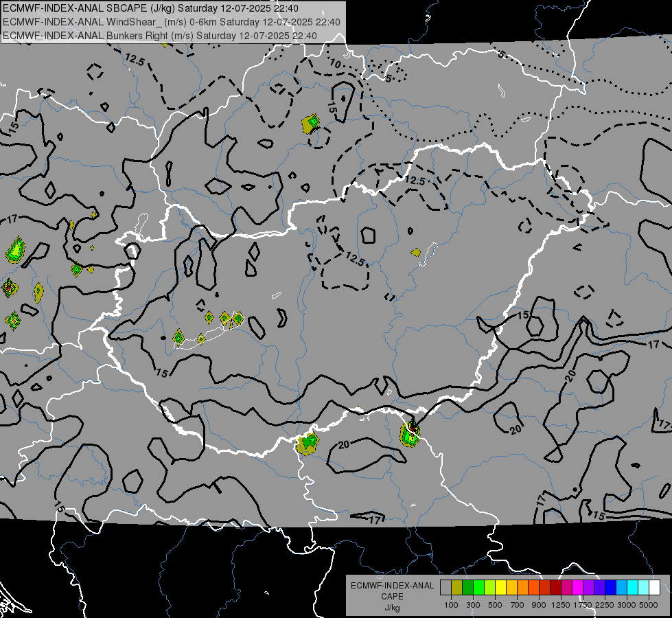The image size is (672, 618).
Task: Click the red-centered CAPE cell on southeast border
Action: coord(410,433)
